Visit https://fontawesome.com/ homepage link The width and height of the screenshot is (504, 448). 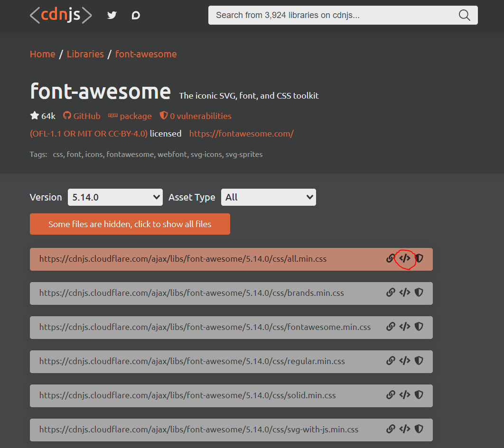(x=242, y=134)
